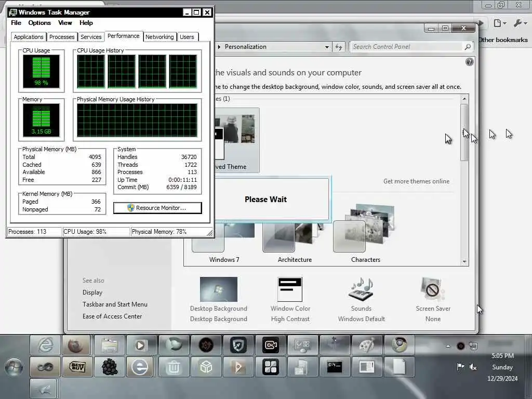Click the Processes: 113 status bar entry
Image resolution: width=532 pixels, height=399 pixels.
point(27,232)
